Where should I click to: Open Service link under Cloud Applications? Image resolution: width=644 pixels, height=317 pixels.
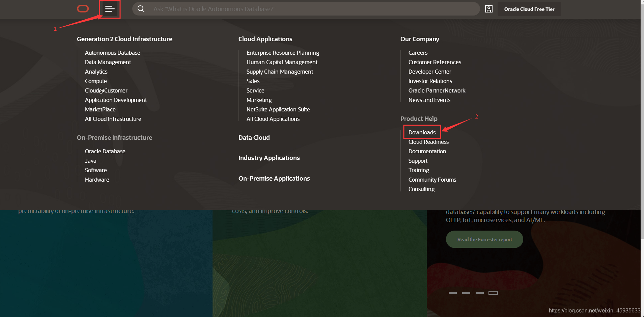click(255, 90)
